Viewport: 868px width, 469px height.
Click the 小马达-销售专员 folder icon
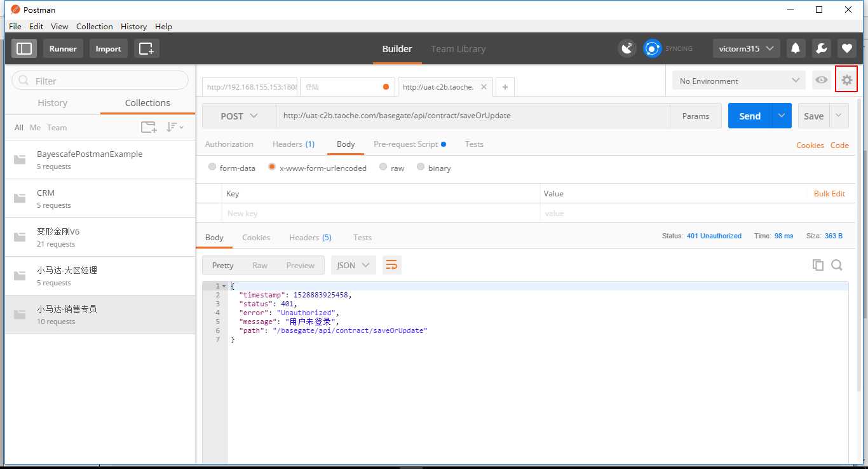(x=20, y=315)
